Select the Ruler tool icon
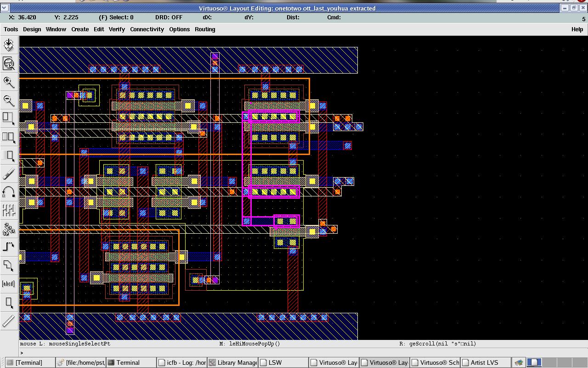Viewport: 588px width, 368px height. [x=9, y=321]
